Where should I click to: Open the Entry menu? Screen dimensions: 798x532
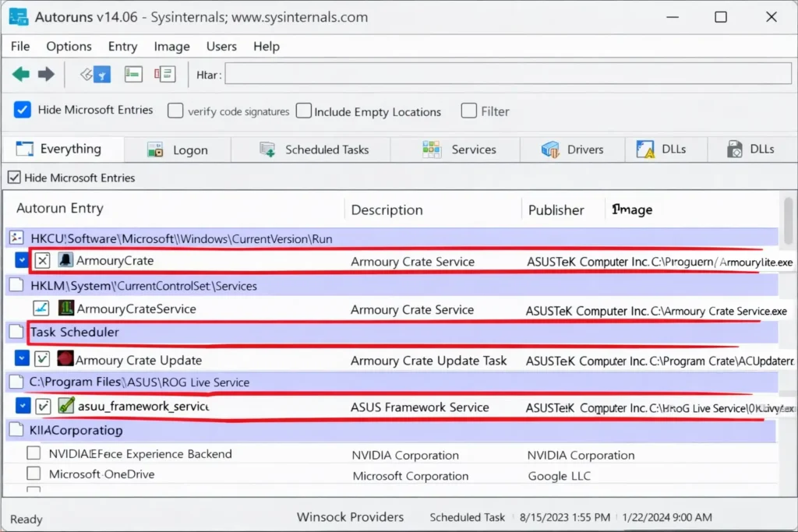pos(122,47)
